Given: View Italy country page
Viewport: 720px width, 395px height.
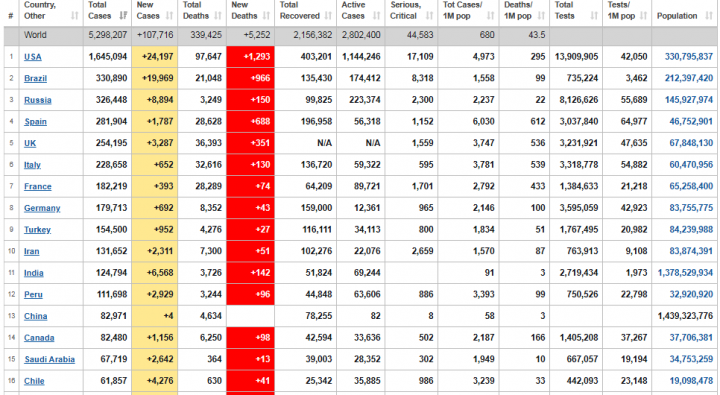Looking at the screenshot, I should pyautogui.click(x=32, y=165).
